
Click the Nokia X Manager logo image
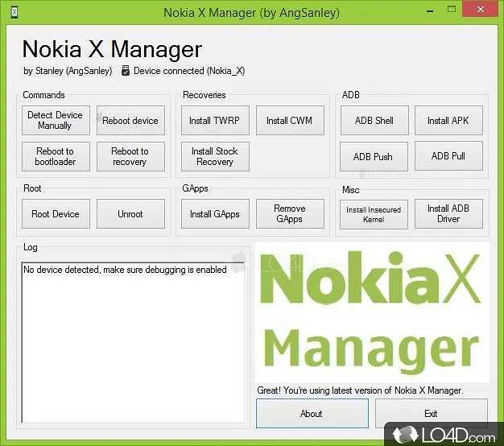tap(372, 312)
